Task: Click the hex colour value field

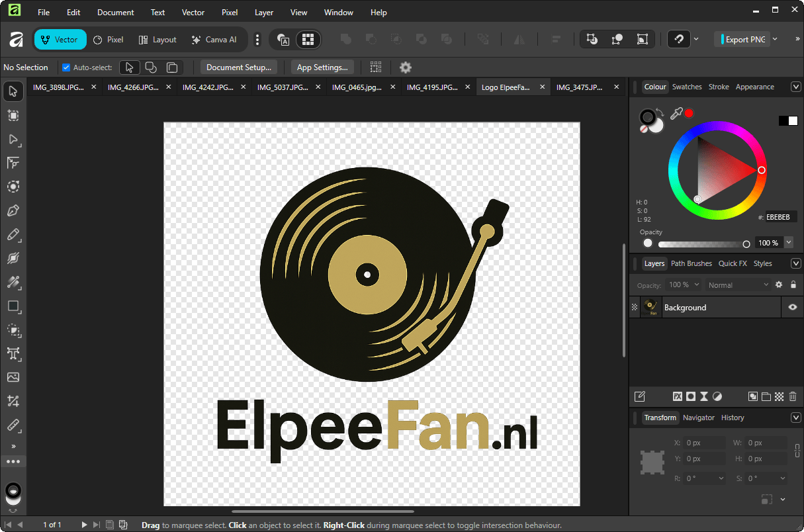Action: click(x=781, y=217)
